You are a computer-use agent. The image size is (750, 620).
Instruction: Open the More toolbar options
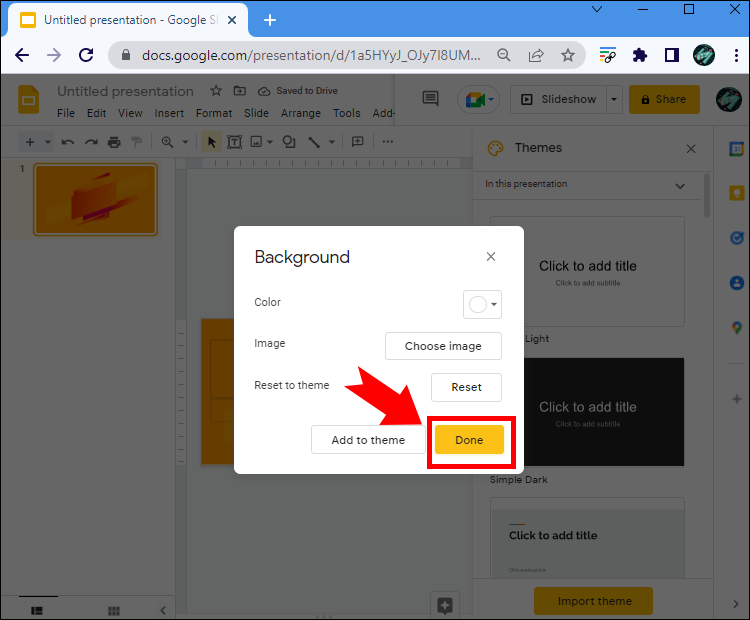coord(388,142)
